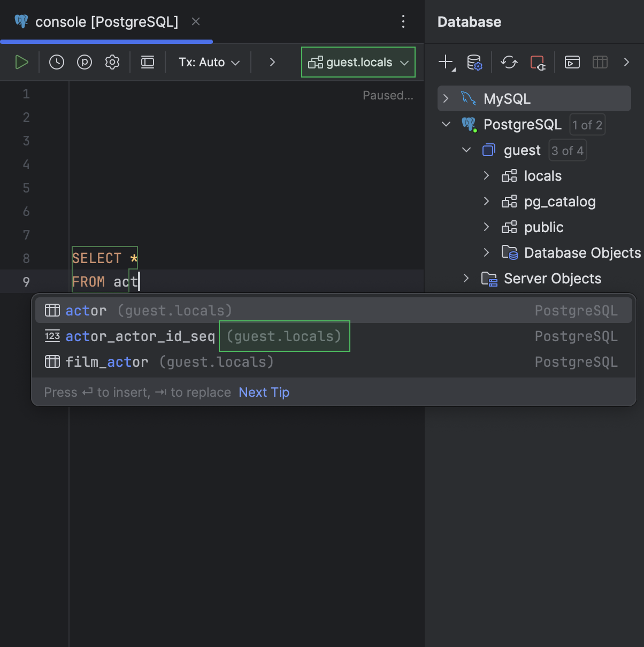Click the Next Tip link
The height and width of the screenshot is (647, 644).
click(x=263, y=392)
